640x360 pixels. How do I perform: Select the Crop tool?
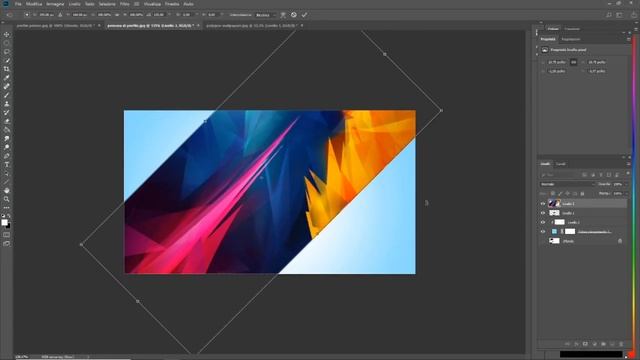pyautogui.click(x=7, y=69)
